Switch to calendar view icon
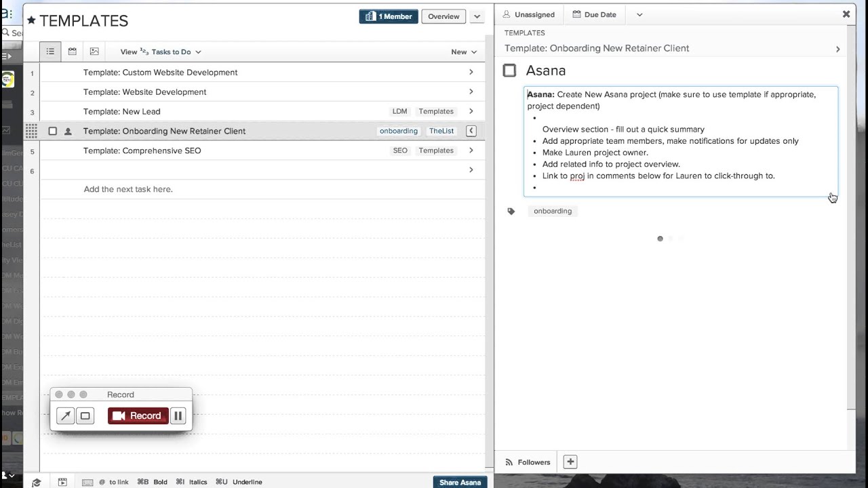 73,52
